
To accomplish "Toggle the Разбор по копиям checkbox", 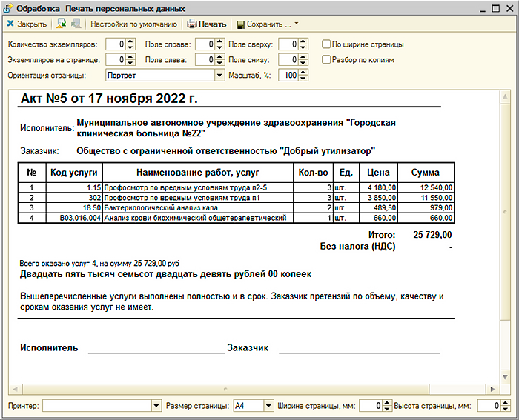I will point(326,60).
